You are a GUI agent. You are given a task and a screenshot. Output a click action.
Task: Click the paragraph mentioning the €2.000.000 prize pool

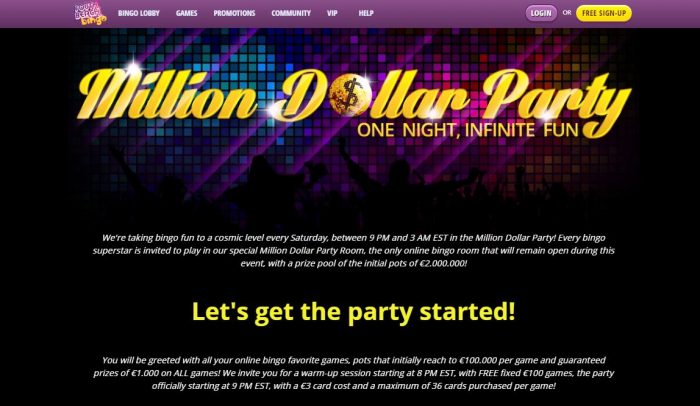coord(354,251)
